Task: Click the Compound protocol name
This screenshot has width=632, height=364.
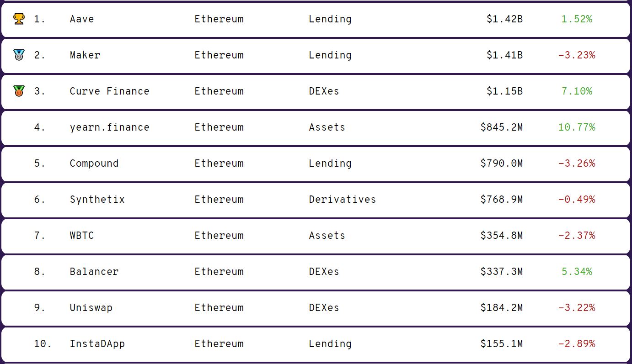Action: point(94,164)
